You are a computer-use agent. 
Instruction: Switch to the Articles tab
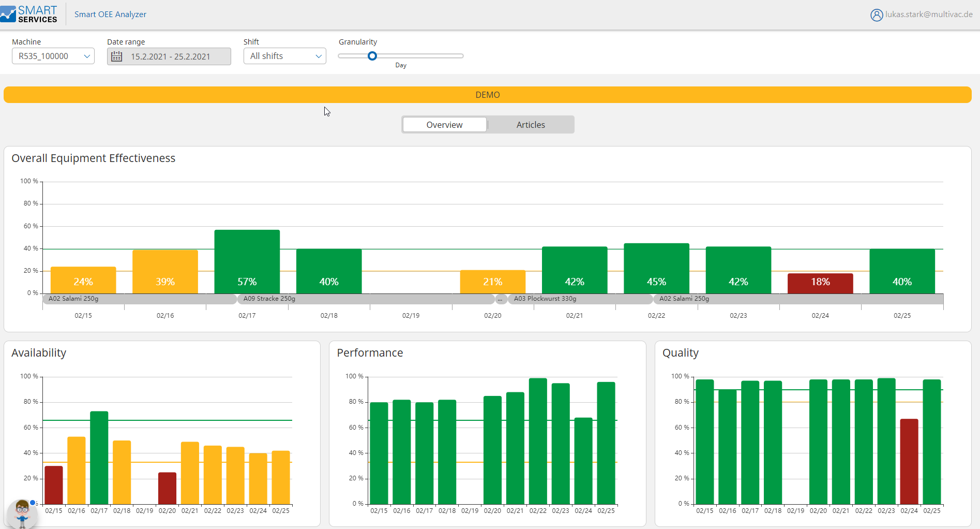530,125
